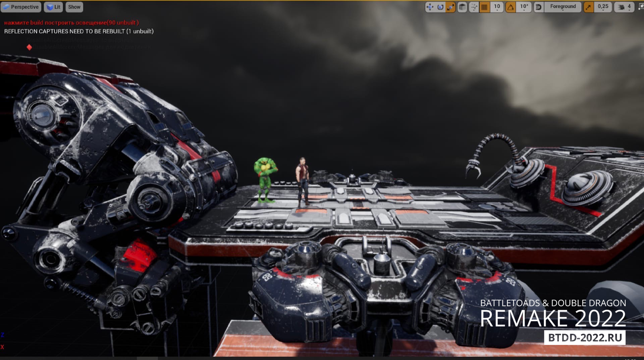Toggle world/local coordinate system cube

click(x=462, y=7)
